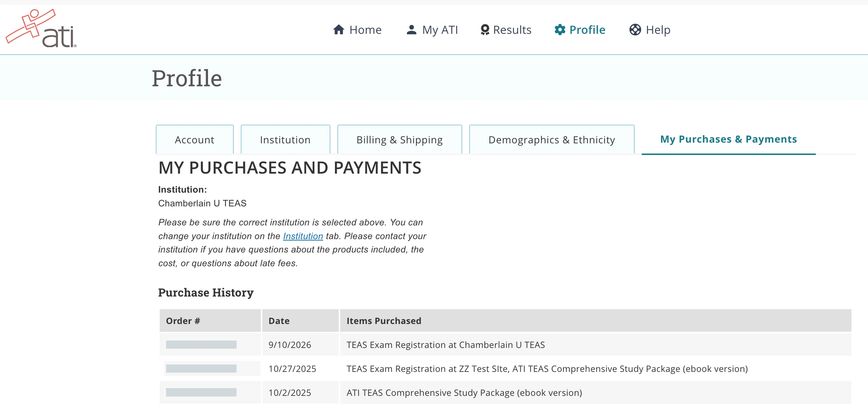The image size is (868, 405).
Task: Click the redacted order number for 10/2/2025
Action: pos(201,392)
